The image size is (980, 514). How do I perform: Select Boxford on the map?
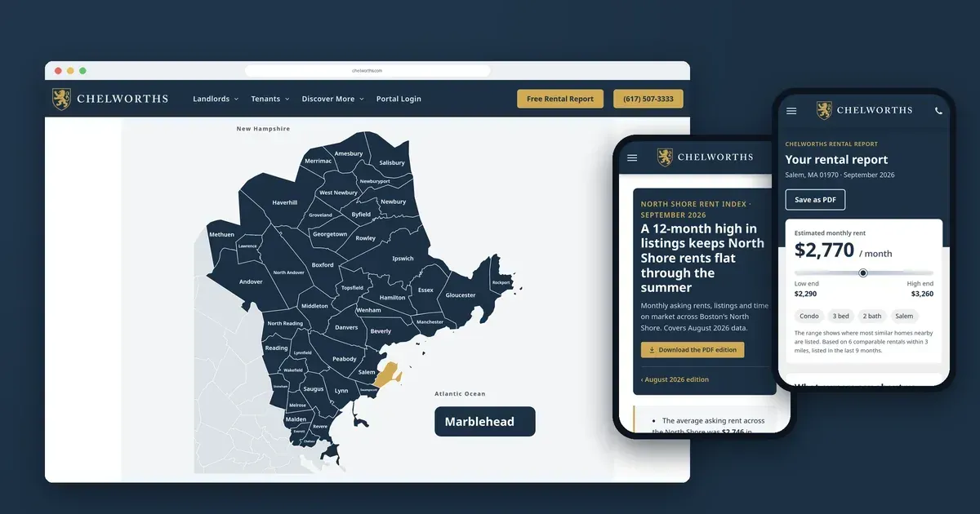point(323,264)
